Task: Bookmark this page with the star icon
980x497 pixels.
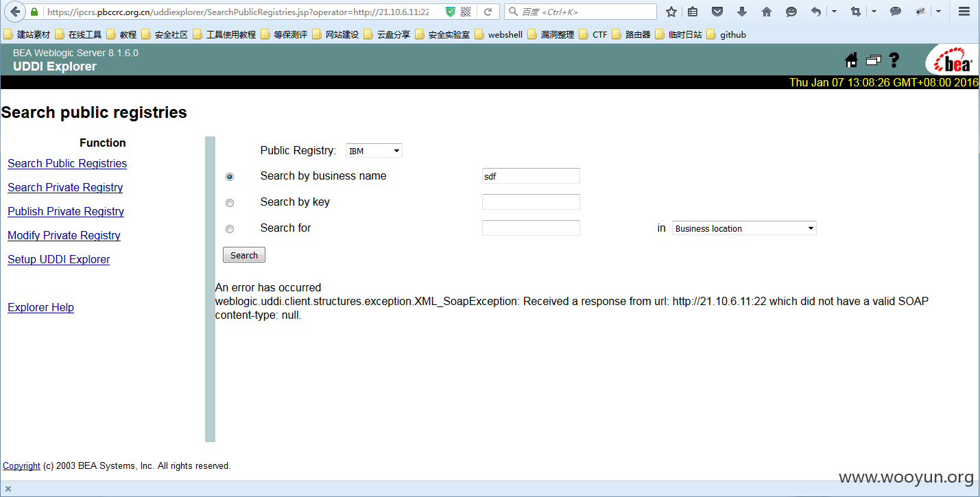Action: pos(671,12)
